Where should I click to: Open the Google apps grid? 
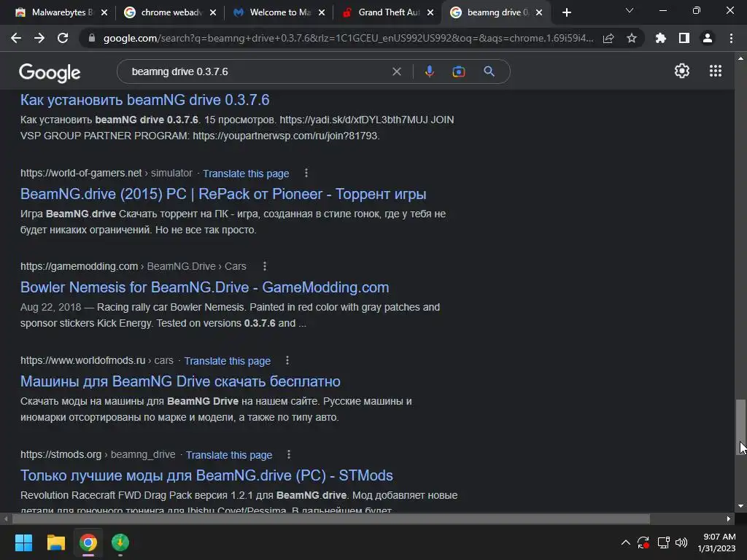pyautogui.click(x=716, y=71)
